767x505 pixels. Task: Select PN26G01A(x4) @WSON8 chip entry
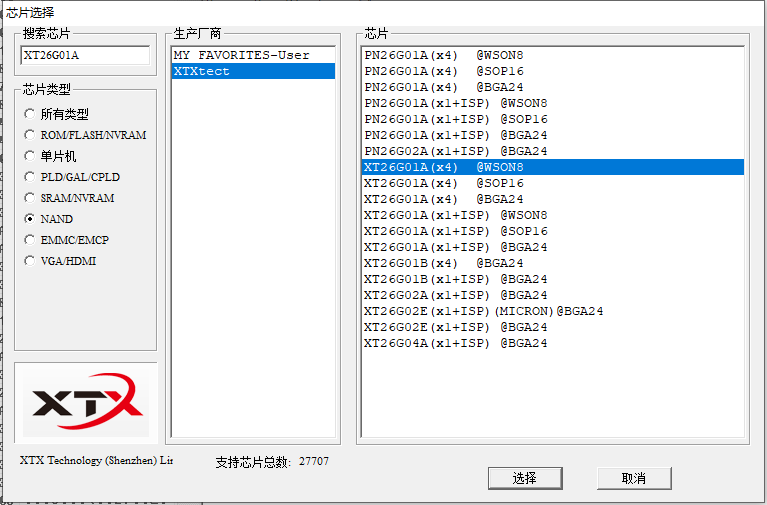[x=442, y=55]
